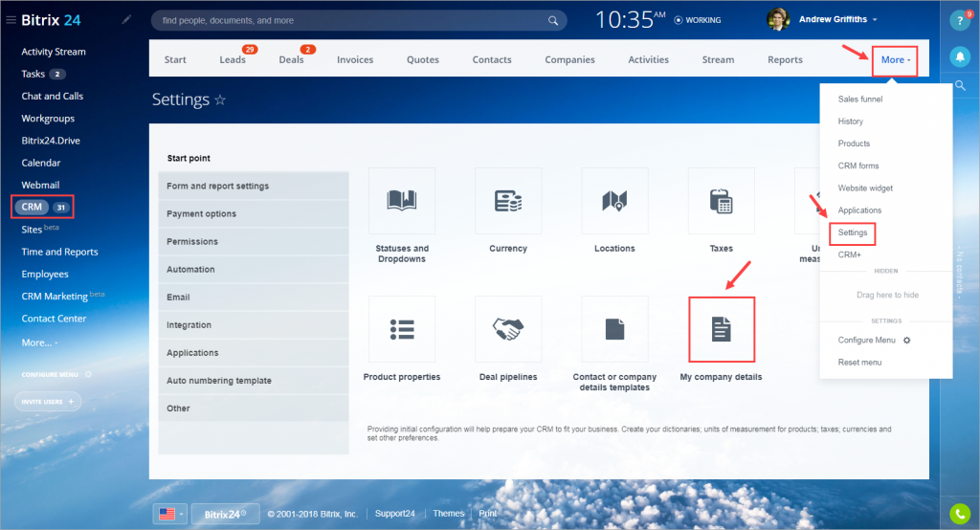Open the Invoices tab
Image resolution: width=980 pixels, height=530 pixels.
click(x=355, y=60)
